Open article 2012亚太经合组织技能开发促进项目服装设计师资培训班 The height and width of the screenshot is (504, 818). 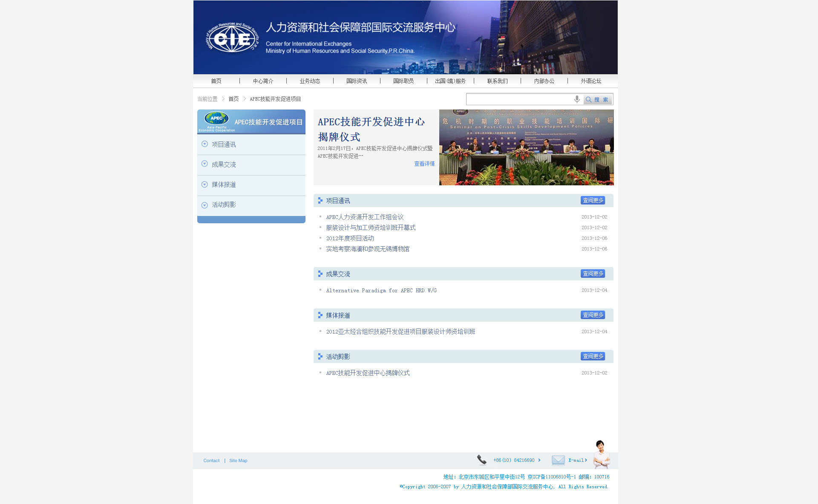coord(400,331)
